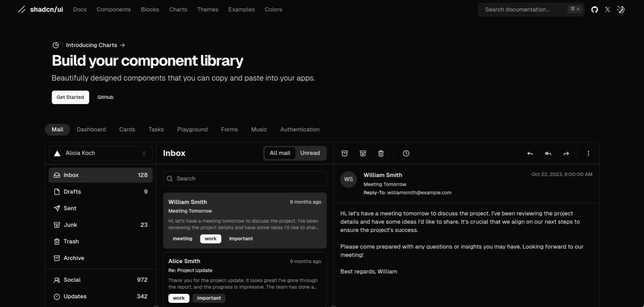644x307 pixels.
Task: Switch to the Music example tab
Action: (x=259, y=129)
